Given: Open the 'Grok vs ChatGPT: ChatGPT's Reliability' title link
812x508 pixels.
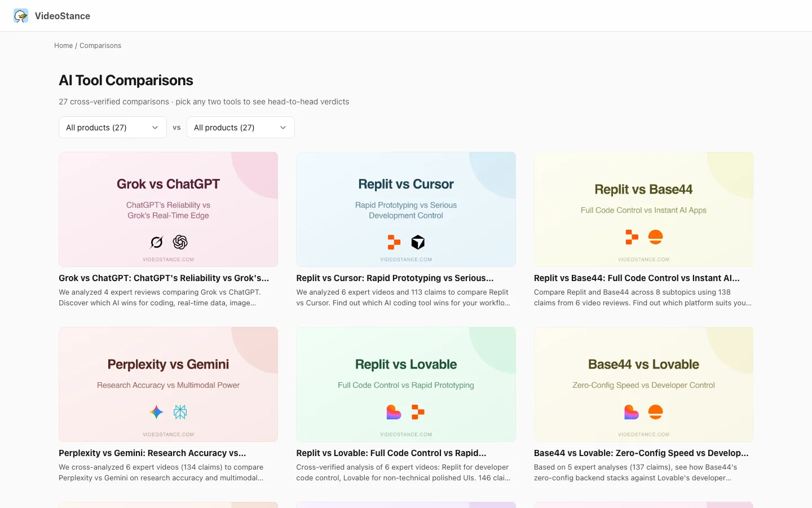Looking at the screenshot, I should [x=164, y=278].
